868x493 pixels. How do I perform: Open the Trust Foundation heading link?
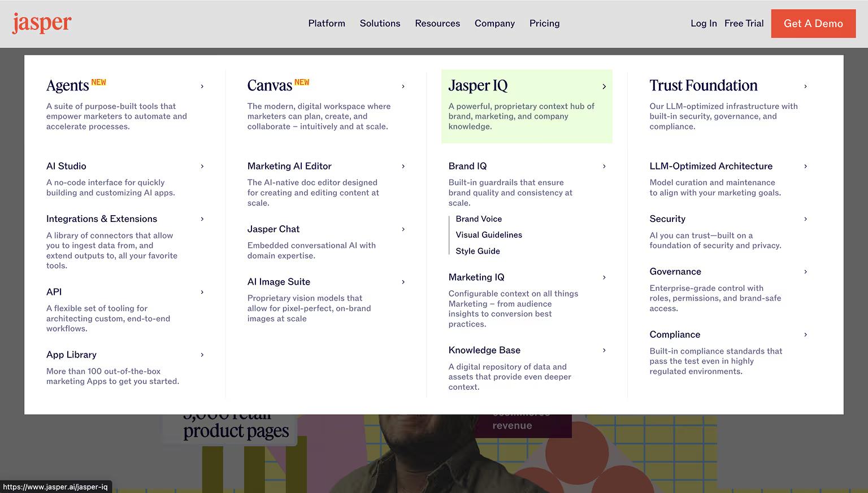point(704,85)
